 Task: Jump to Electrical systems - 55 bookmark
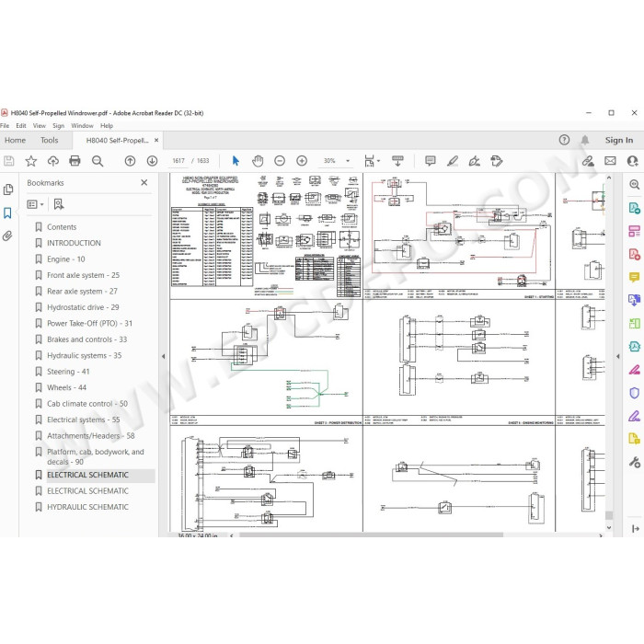84,420
